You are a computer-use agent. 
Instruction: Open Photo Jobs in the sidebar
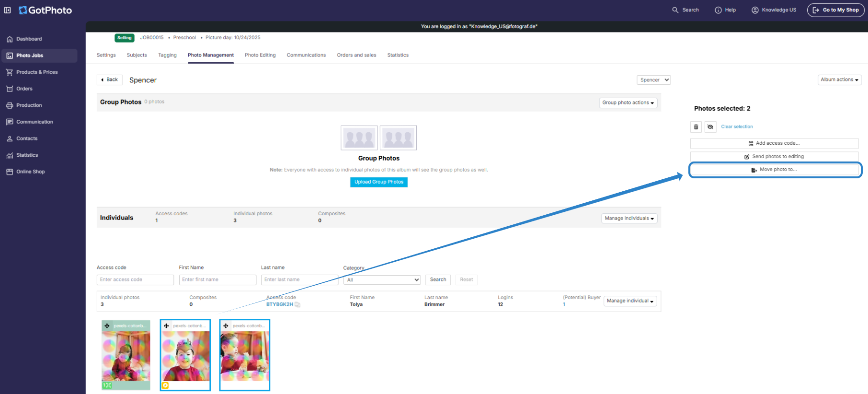[39, 56]
